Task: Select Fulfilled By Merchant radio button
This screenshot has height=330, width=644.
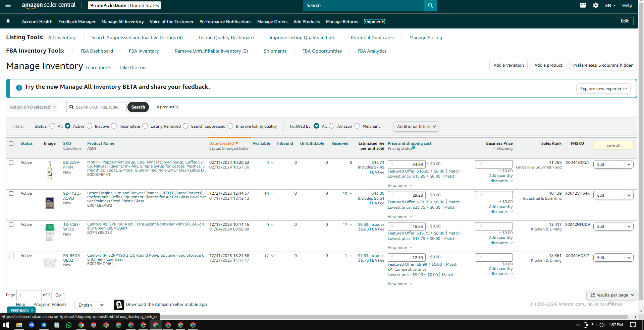Action: pyautogui.click(x=357, y=126)
